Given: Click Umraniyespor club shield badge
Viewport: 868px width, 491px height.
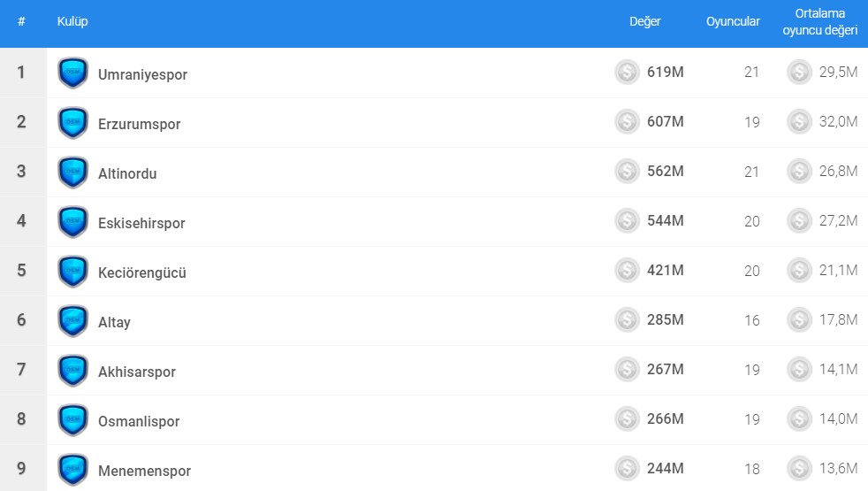Looking at the screenshot, I should pyautogui.click(x=72, y=73).
